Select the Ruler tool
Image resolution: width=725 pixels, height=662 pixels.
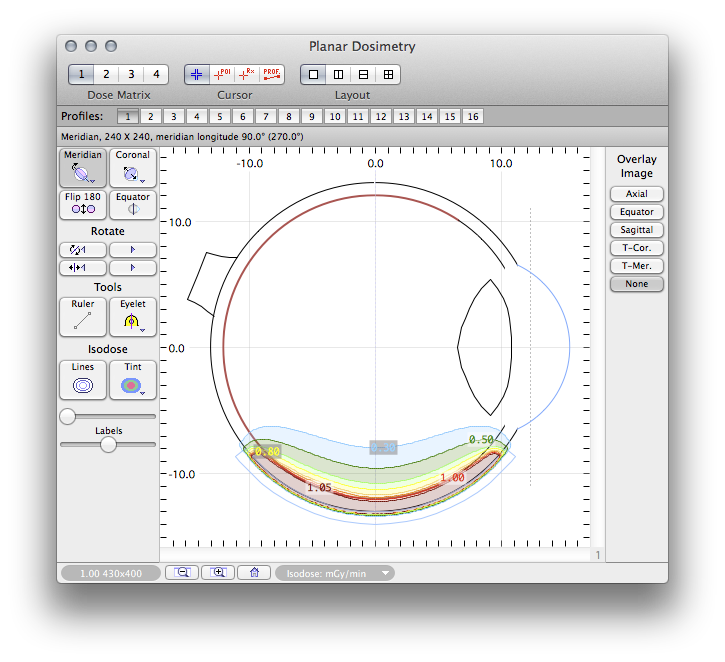[x=83, y=317]
